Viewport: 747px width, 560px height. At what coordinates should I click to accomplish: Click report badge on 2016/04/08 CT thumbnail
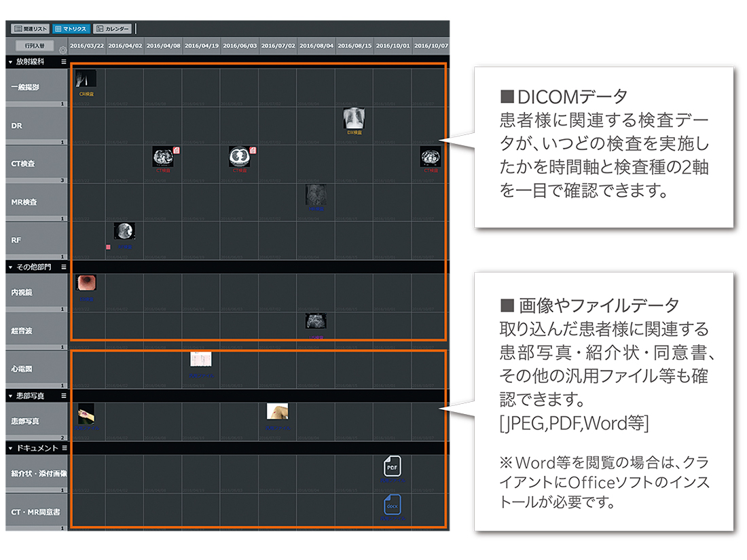point(177,150)
